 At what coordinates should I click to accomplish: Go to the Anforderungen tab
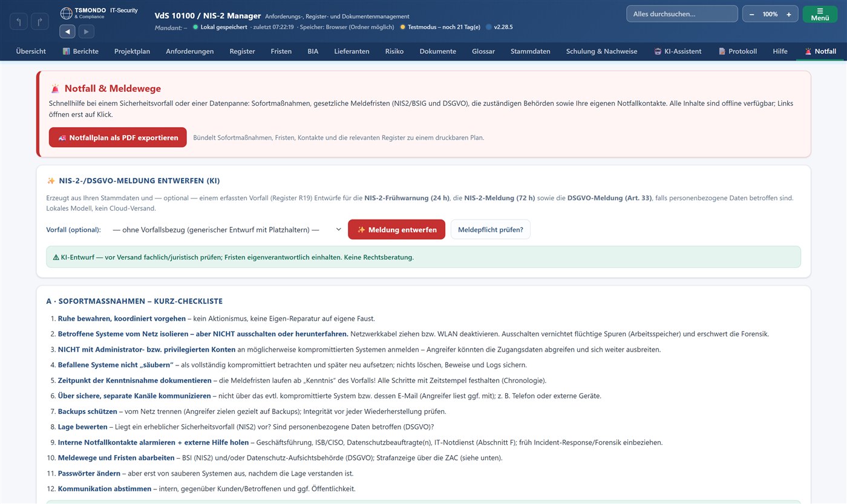coord(190,51)
